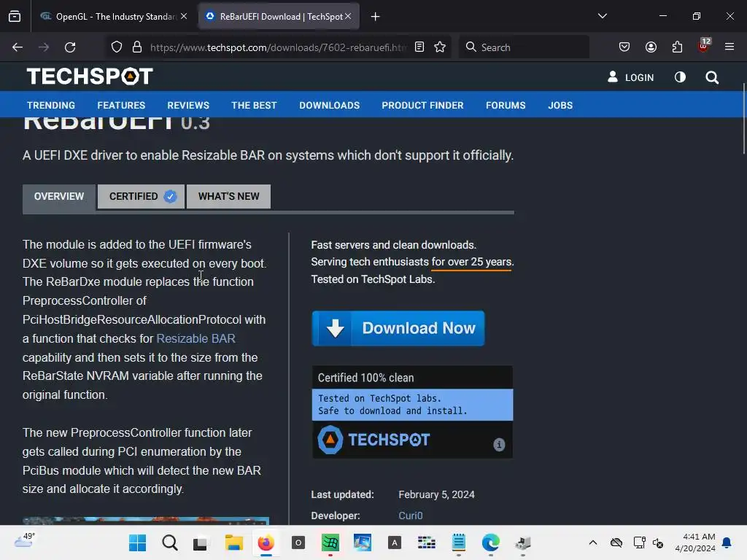The width and height of the screenshot is (747, 560).
Task: Toggle reader view icon in address bar
Action: click(419, 47)
